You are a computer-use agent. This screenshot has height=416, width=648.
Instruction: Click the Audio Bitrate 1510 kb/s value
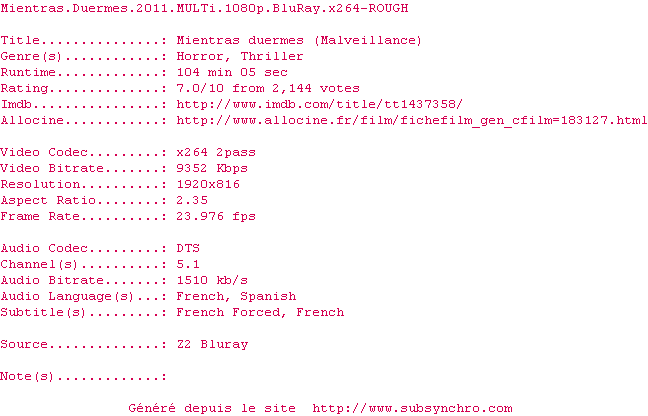coord(212,281)
